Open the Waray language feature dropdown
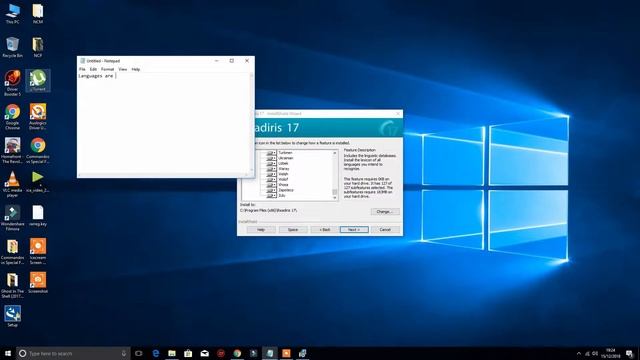Viewport: 640px width, 360px height. 271,169
